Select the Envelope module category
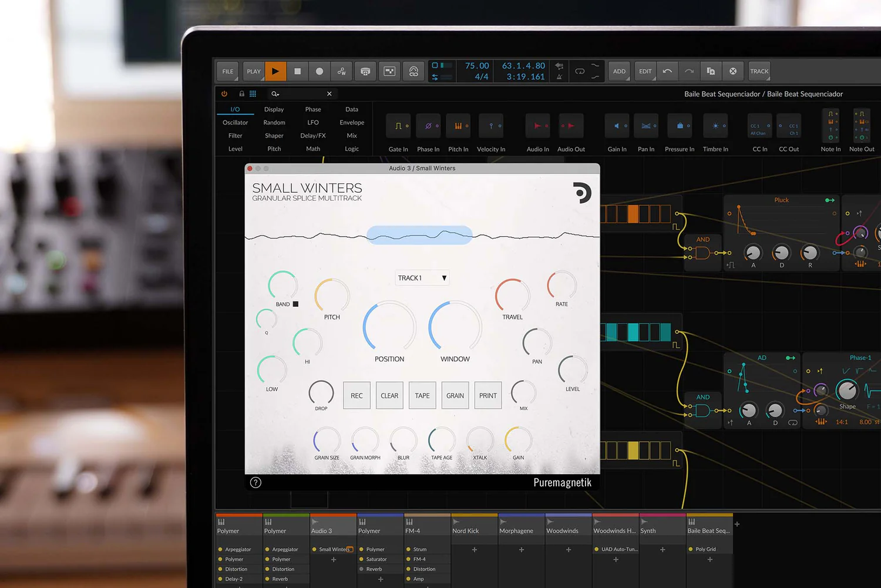881x588 pixels. [352, 122]
